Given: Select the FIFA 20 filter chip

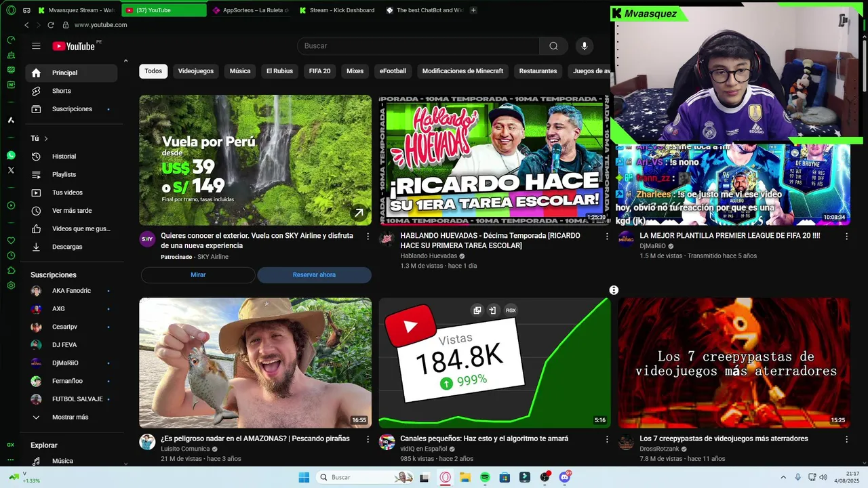Looking at the screenshot, I should tap(319, 71).
